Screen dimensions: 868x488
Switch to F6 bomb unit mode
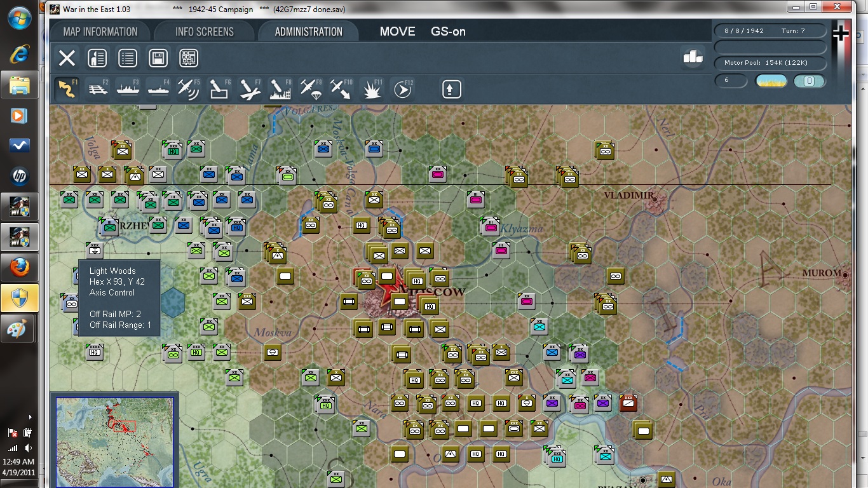coord(219,89)
